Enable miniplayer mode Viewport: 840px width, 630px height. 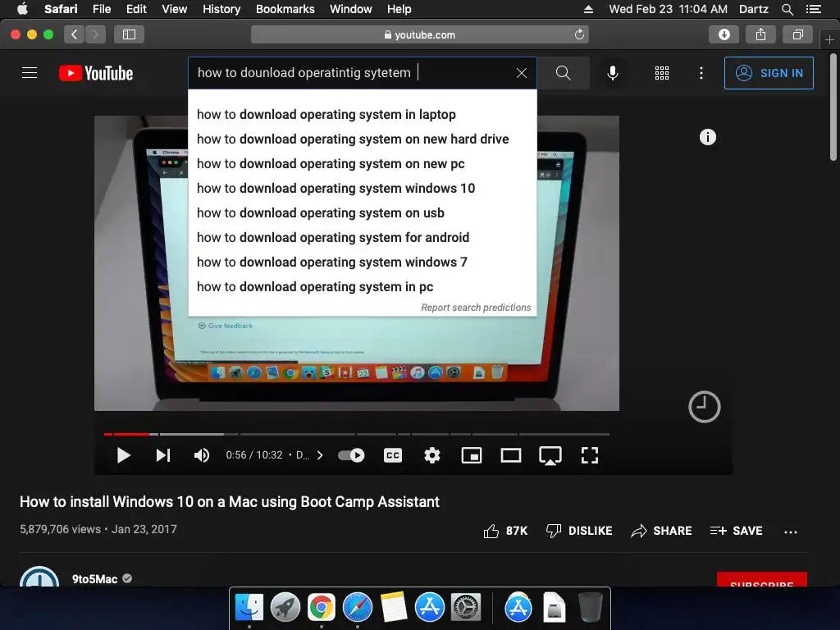[x=472, y=455]
